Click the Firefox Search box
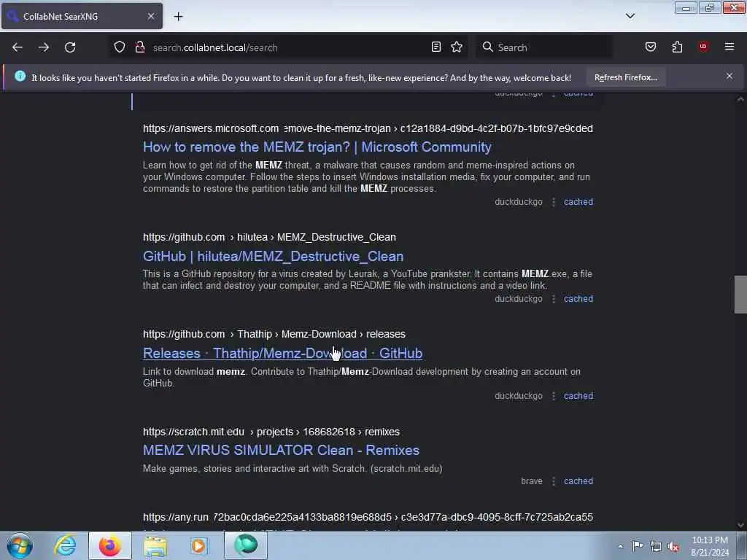747x560 pixels. pos(544,47)
